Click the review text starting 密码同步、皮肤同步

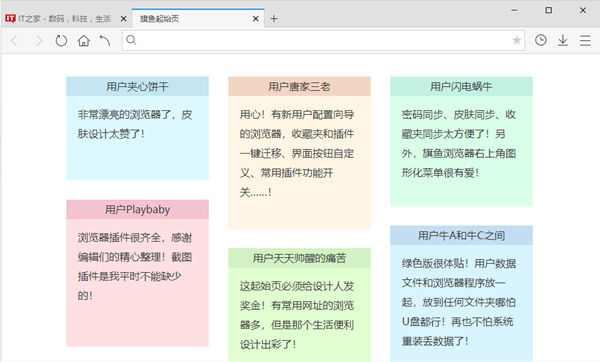point(458,143)
